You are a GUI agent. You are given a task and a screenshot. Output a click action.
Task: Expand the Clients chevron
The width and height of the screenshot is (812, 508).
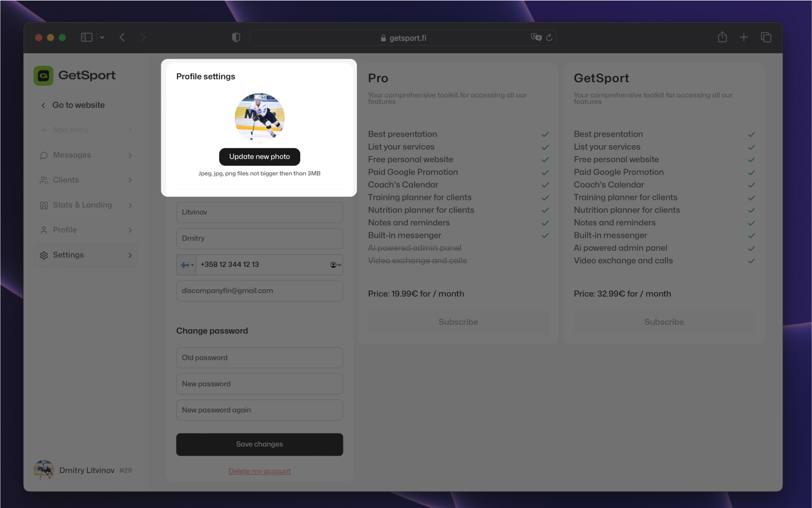pos(130,180)
